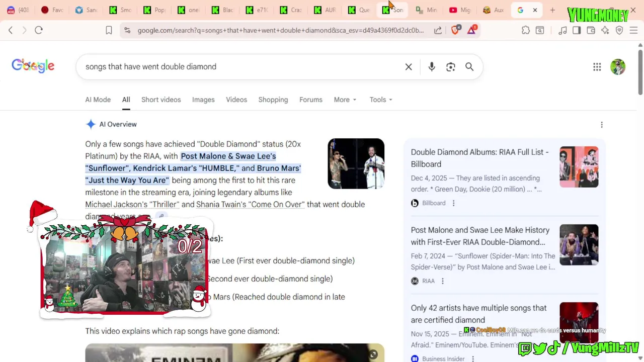Switch to the Favc browser tab
This screenshot has width=644, height=362.
(52, 10)
